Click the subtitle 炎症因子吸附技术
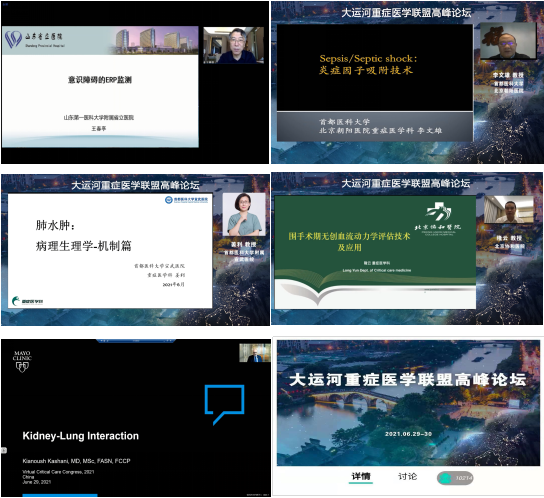Viewport: 544px width, 498px height. pos(366,70)
